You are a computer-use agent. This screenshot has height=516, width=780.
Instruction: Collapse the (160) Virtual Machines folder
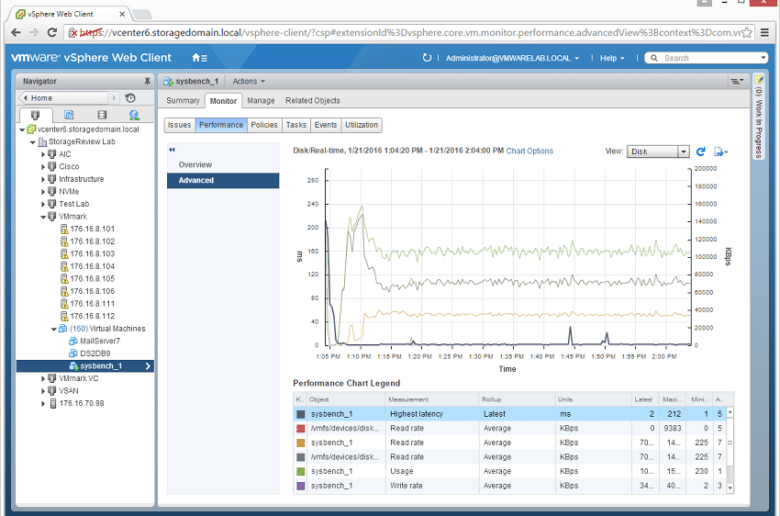coord(54,329)
